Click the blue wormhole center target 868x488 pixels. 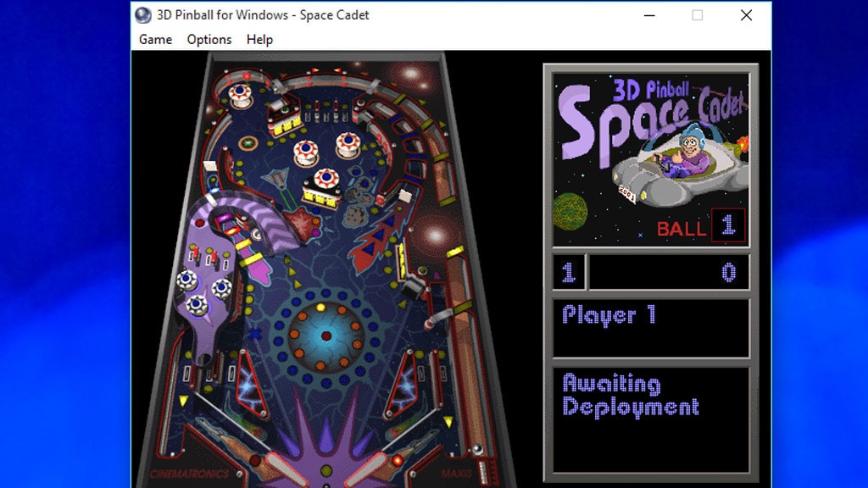326,335
